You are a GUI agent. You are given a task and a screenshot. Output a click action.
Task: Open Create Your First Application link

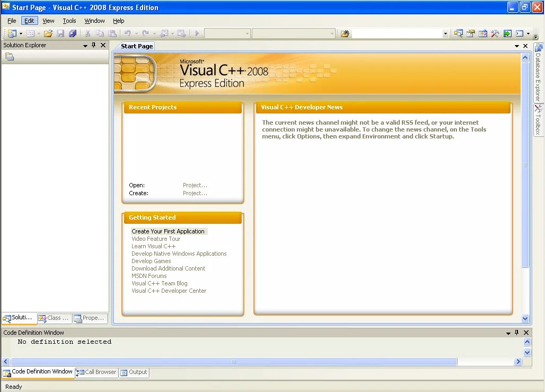(x=168, y=231)
